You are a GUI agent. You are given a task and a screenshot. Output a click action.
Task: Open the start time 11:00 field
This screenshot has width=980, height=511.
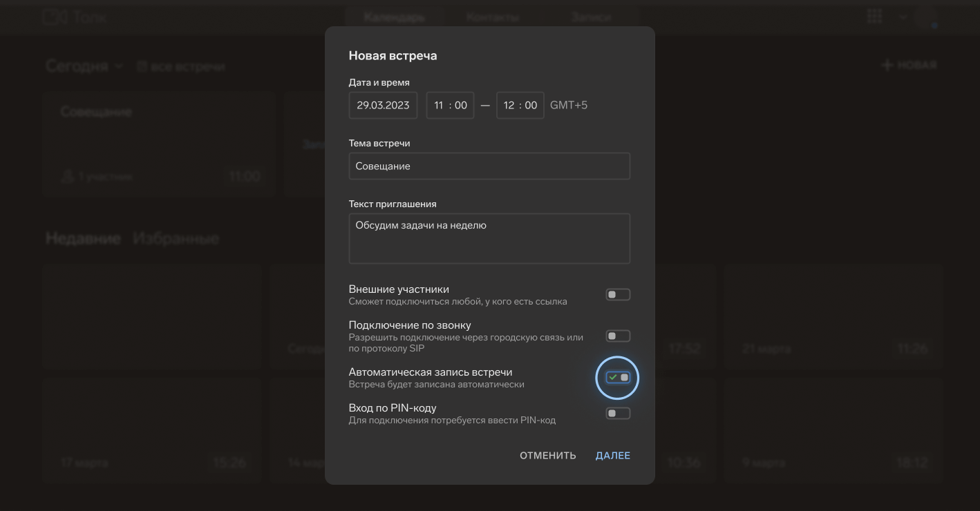(x=450, y=106)
